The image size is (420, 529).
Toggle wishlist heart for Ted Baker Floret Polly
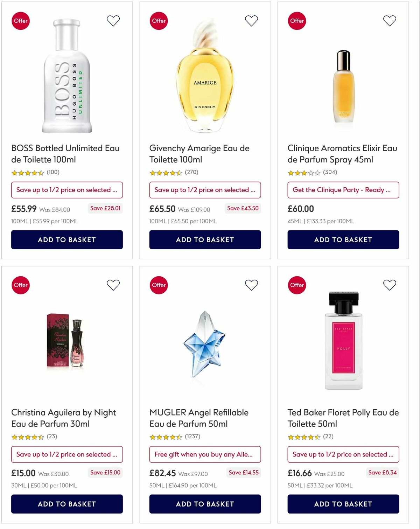tap(388, 285)
